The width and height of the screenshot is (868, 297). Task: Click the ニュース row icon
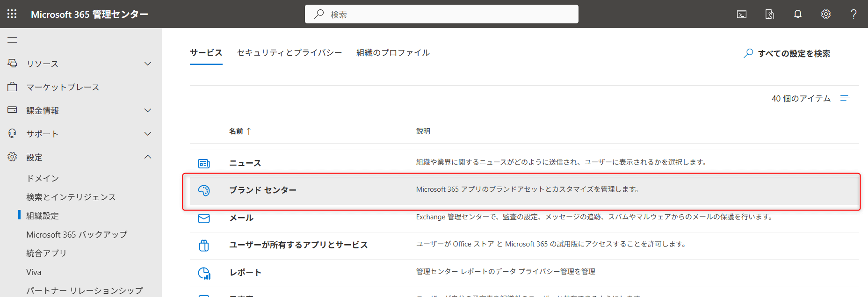[204, 163]
